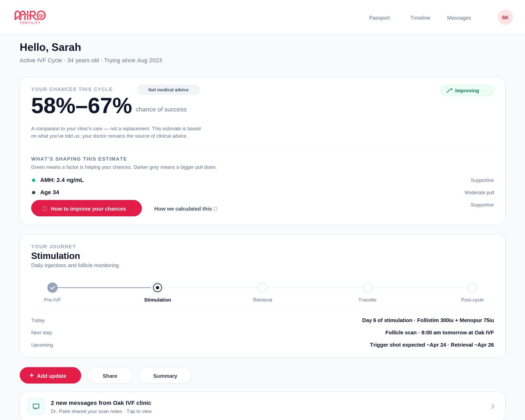
Task: Go to the Timeline page
Action: coord(420,18)
